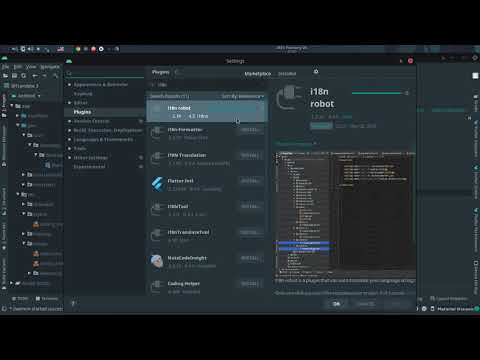Select the i18n robot plugin result row
The width and height of the screenshot is (480, 360).
pyautogui.click(x=207, y=112)
